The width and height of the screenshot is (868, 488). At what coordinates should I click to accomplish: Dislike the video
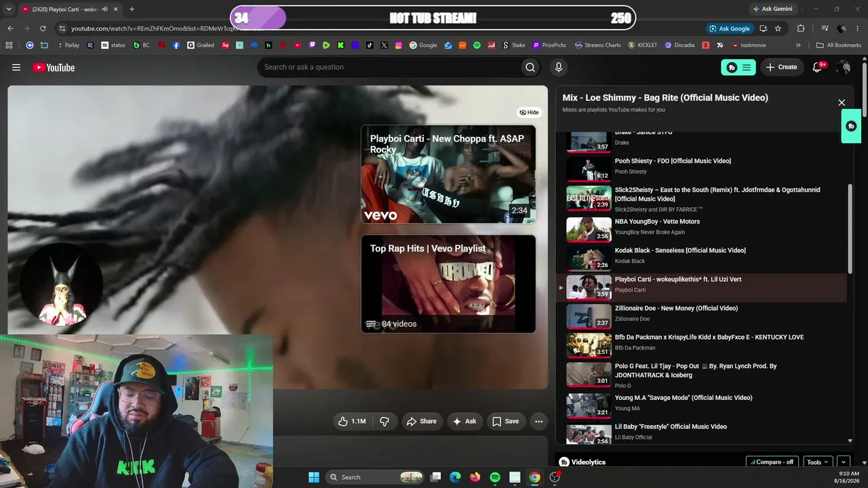384,421
